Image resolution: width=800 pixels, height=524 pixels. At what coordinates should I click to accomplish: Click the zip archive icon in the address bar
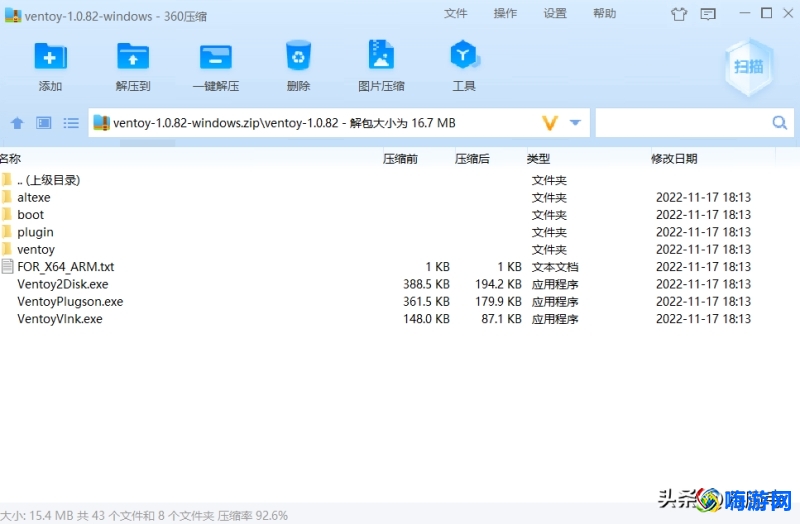[102, 122]
